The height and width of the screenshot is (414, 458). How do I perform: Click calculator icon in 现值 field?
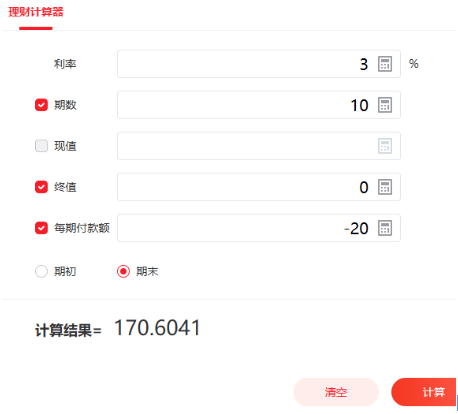pos(385,146)
